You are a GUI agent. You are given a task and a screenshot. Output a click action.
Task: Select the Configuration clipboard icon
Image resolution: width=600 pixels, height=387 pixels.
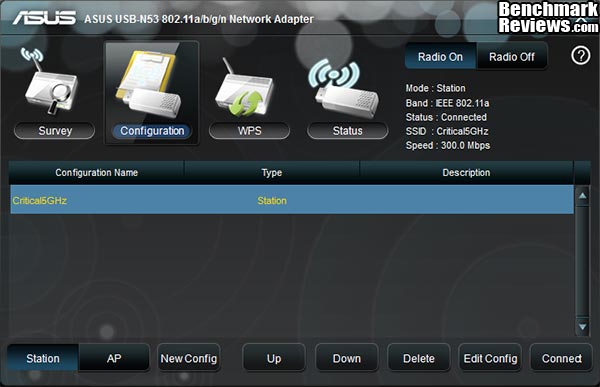(149, 85)
